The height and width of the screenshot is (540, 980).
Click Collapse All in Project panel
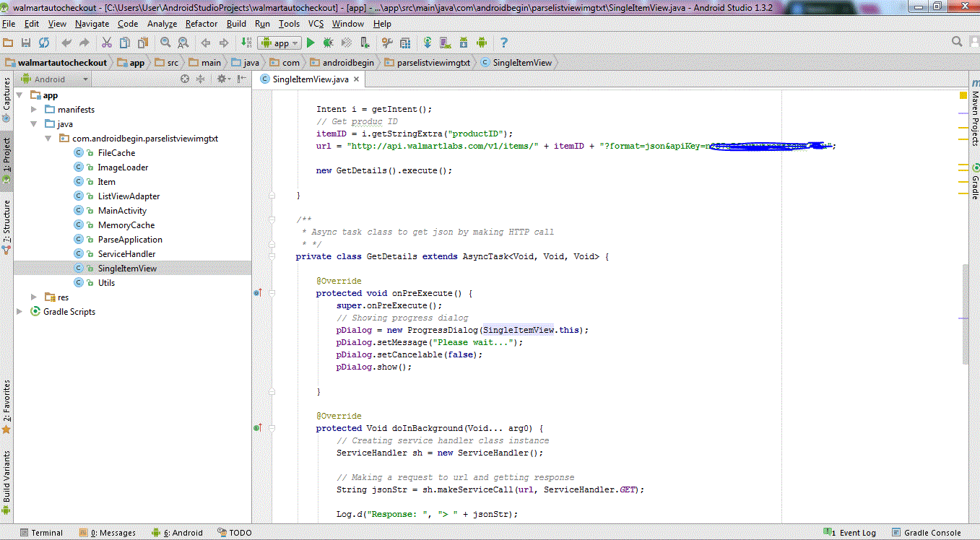coord(200,79)
